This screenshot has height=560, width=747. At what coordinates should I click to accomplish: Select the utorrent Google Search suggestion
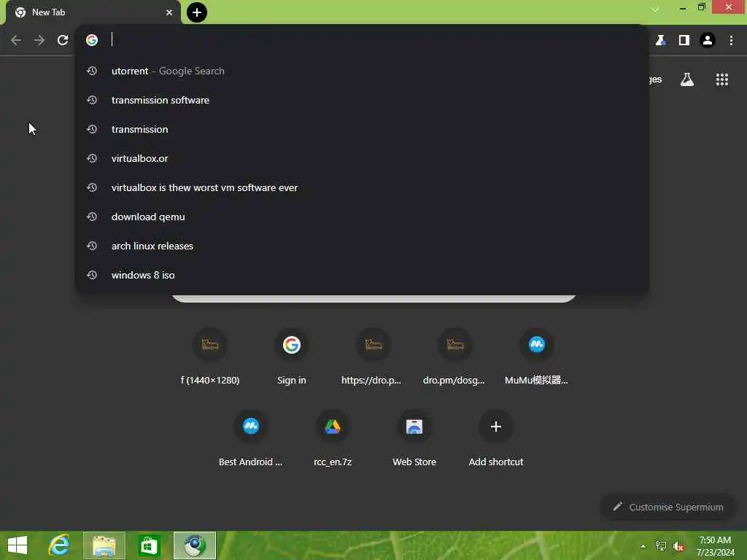(362, 71)
